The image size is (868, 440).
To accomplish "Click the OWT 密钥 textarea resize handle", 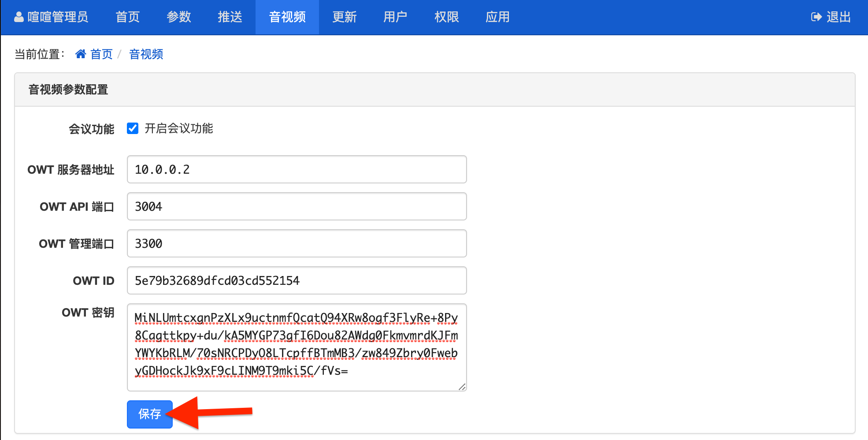I will [462, 387].
